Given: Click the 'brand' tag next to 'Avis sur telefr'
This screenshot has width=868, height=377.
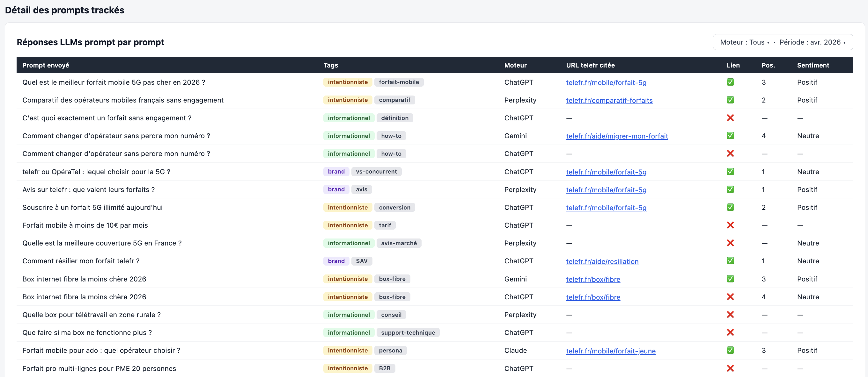Looking at the screenshot, I should [335, 189].
